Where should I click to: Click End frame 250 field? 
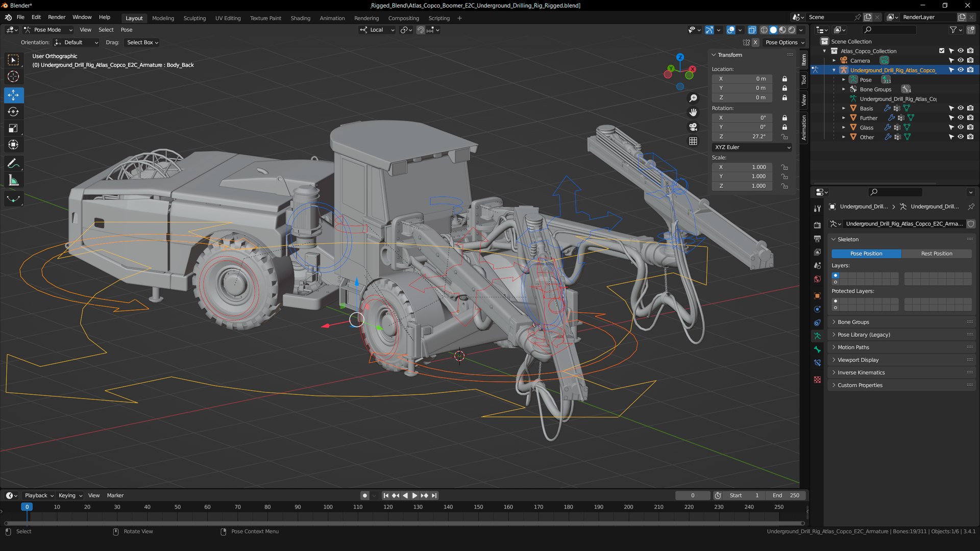click(x=786, y=495)
